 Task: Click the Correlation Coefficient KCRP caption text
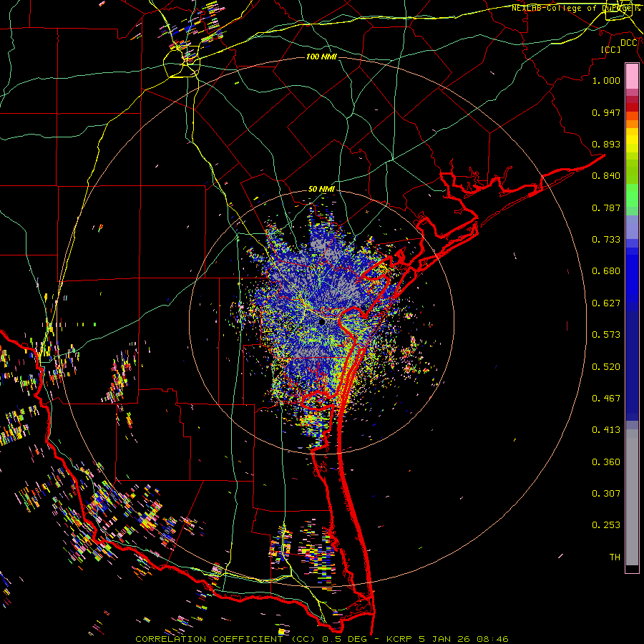pyautogui.click(x=322, y=639)
